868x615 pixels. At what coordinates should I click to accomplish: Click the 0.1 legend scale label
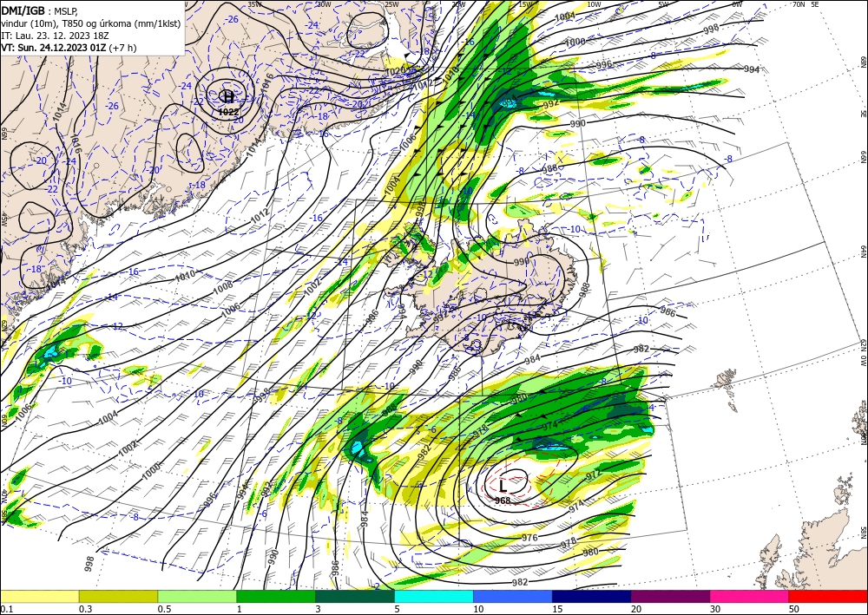click(x=7, y=609)
